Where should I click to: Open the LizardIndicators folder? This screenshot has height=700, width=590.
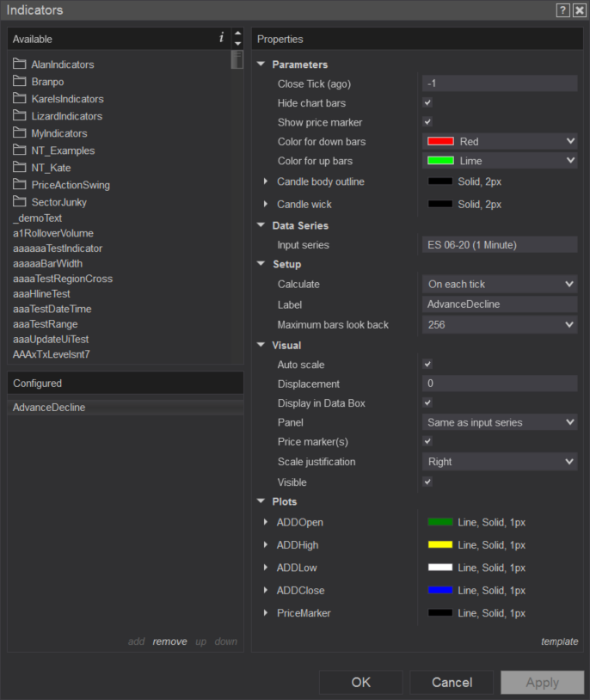click(x=66, y=116)
